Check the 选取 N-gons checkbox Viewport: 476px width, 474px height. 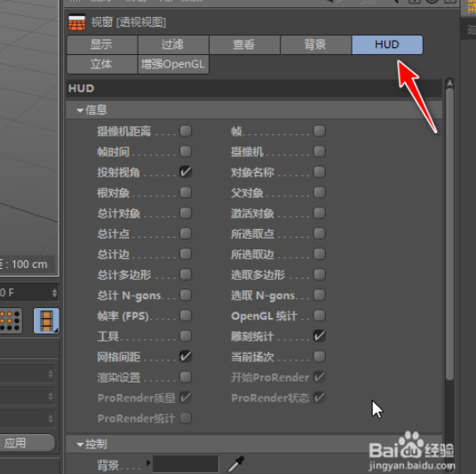pos(320,295)
